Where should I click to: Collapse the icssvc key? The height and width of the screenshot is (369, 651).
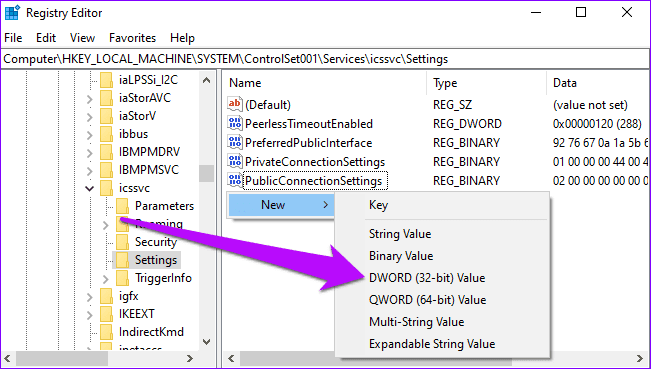[x=90, y=189]
